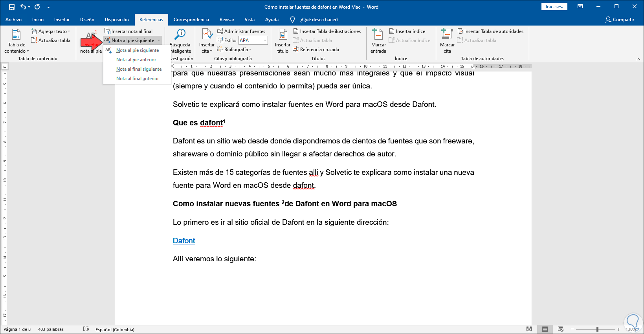Click the Tabla de contenido icon
Screen dimensions: 644x334
16,35
